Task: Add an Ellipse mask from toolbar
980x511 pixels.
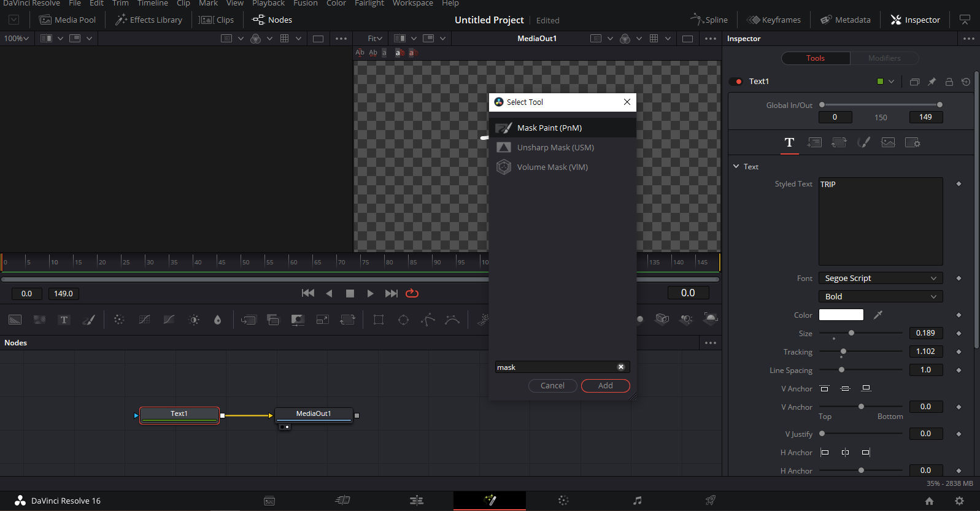Action: click(403, 320)
